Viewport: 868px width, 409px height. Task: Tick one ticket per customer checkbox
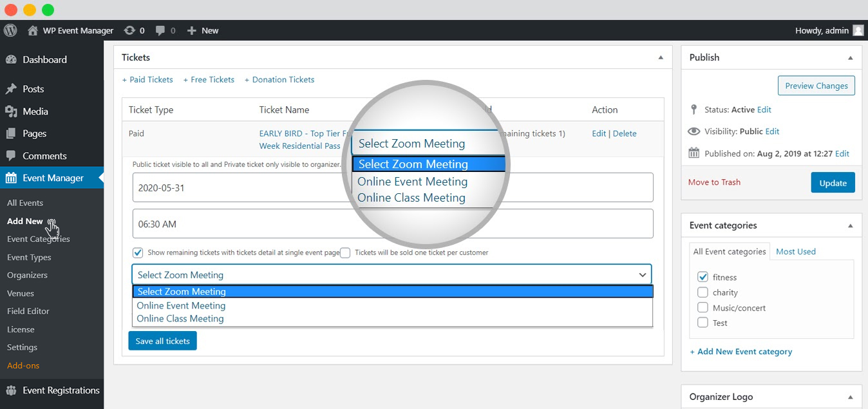tap(345, 252)
